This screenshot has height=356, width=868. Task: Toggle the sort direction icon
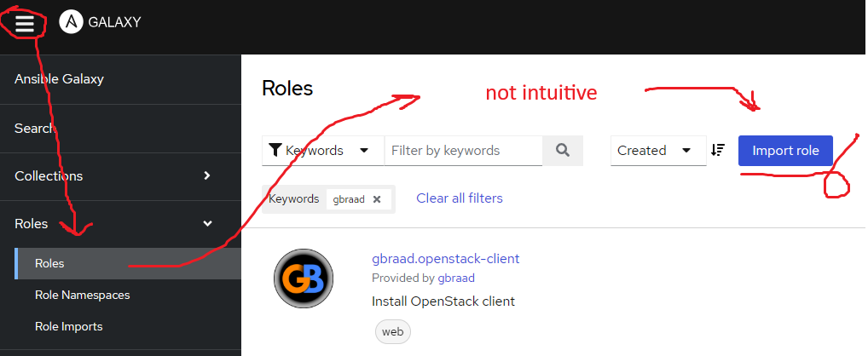(x=718, y=150)
